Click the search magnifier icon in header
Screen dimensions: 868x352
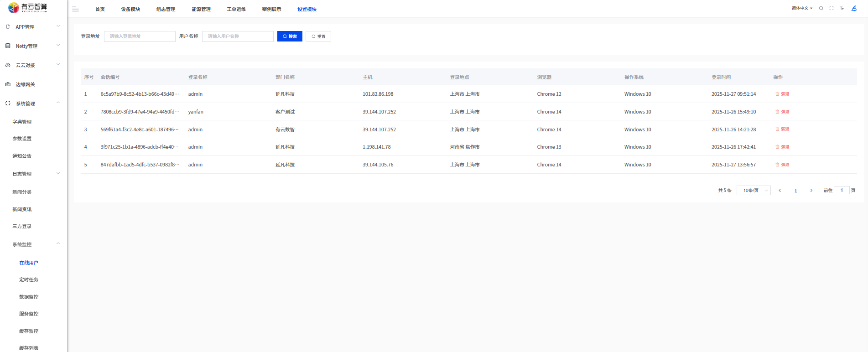click(x=821, y=8)
